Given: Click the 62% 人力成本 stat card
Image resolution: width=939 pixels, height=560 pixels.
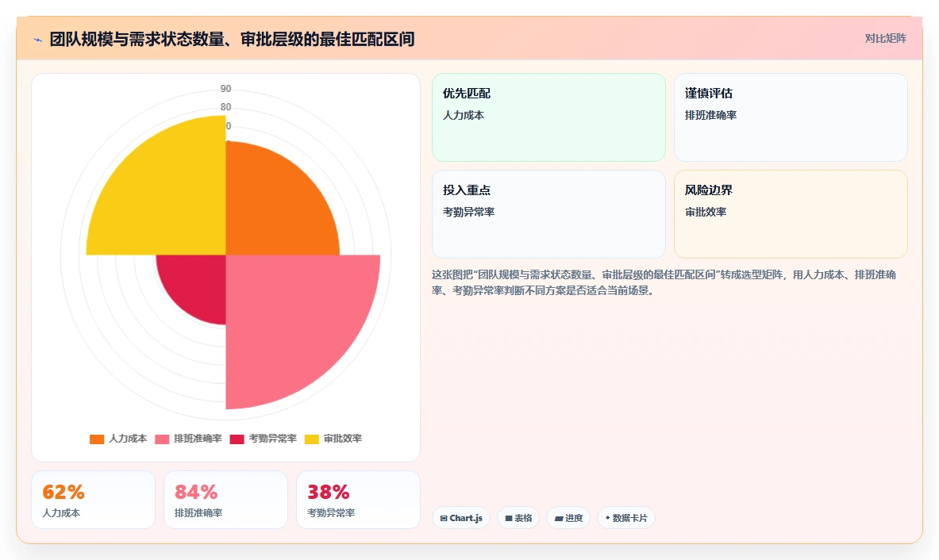Looking at the screenshot, I should tap(93, 500).
